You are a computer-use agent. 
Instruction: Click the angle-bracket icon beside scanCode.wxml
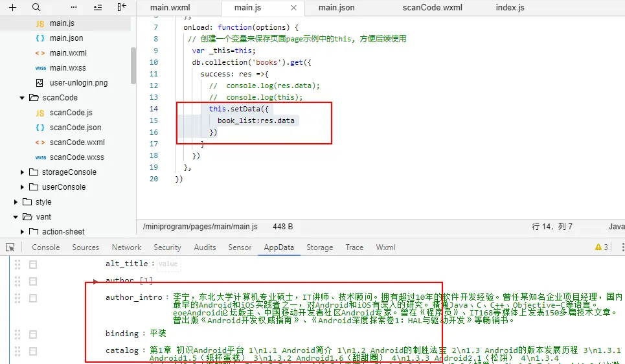coord(40,142)
